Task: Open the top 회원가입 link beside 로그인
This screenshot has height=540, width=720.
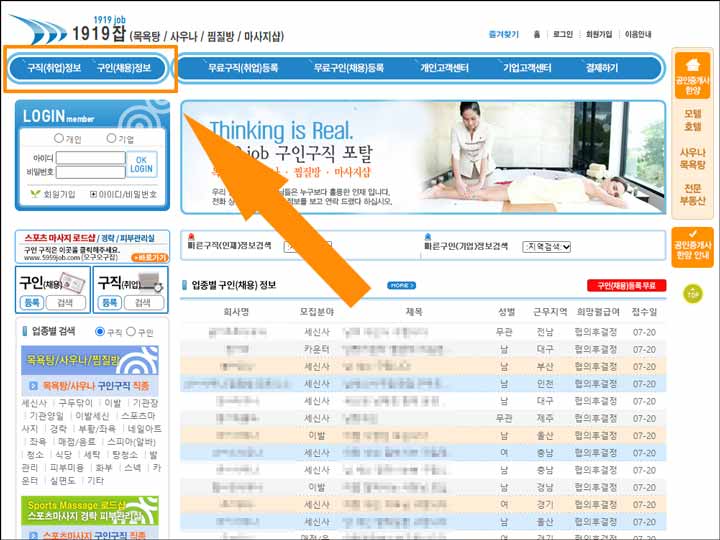Action: [599, 34]
